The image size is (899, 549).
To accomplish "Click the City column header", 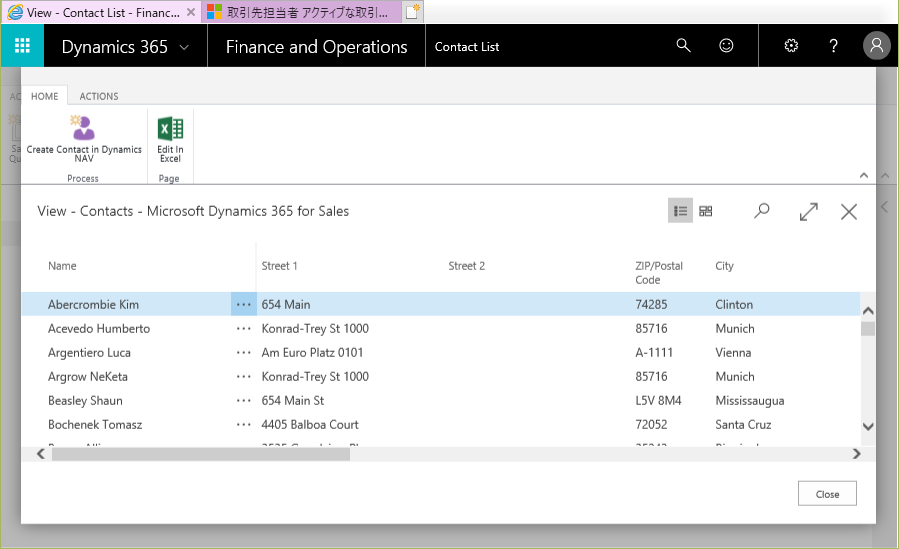I will point(724,266).
